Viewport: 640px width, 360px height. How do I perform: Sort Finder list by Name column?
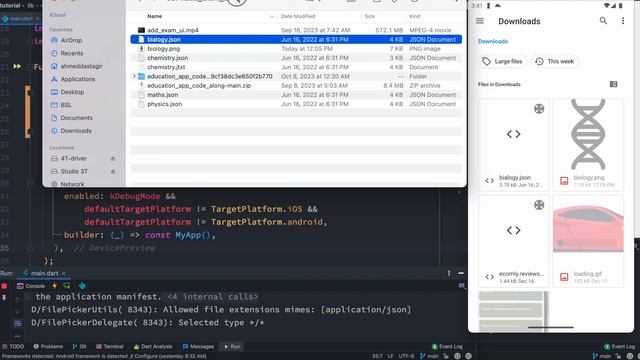coord(155,16)
